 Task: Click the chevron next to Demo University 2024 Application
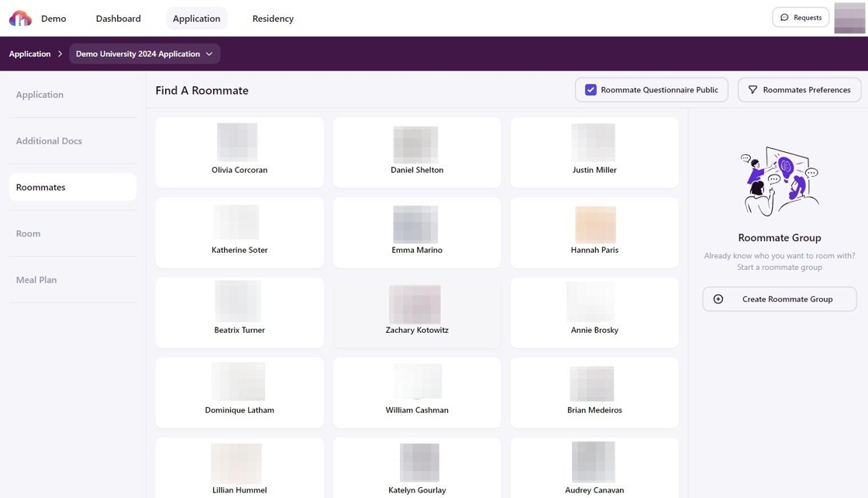209,54
